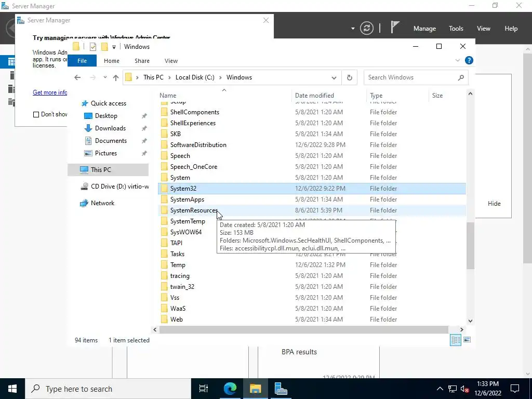Image resolution: width=532 pixels, height=399 pixels.
Task: Select CD Drive (D:) virtio in navigation pane
Action: (x=115, y=187)
